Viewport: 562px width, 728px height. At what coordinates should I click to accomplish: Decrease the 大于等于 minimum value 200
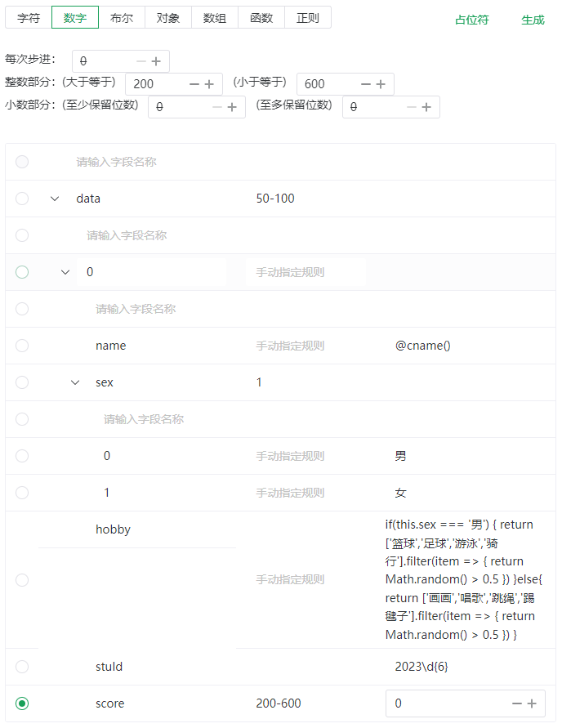[194, 84]
